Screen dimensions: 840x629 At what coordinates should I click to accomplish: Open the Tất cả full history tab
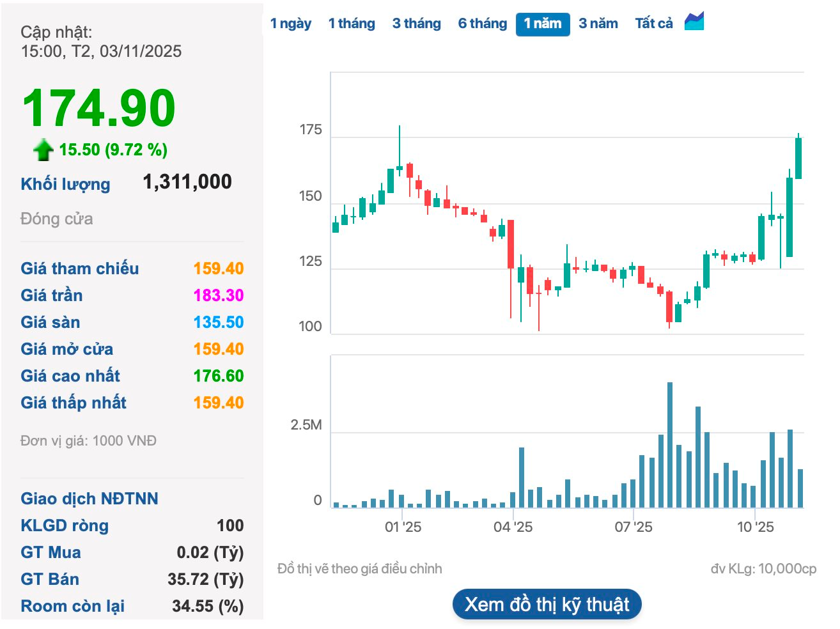653,24
